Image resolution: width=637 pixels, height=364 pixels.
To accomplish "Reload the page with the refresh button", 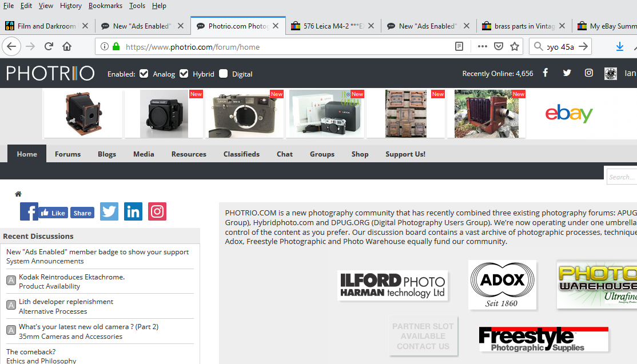I will click(x=49, y=46).
